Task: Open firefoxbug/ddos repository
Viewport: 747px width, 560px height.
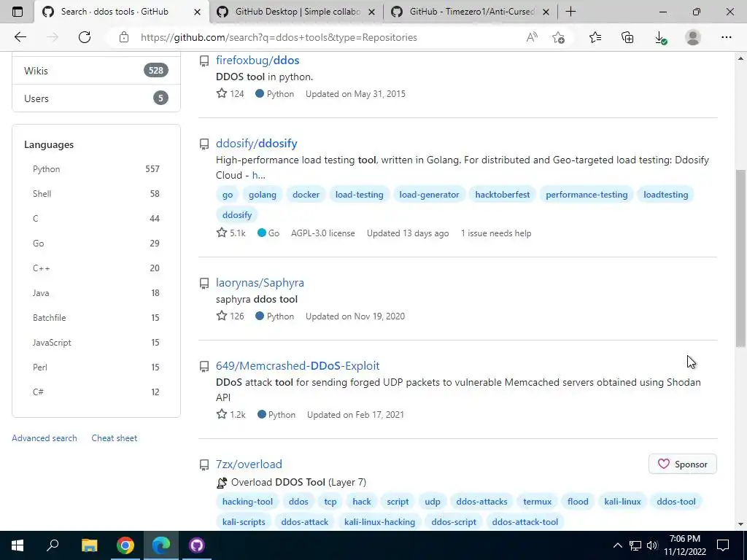Action: (x=258, y=61)
